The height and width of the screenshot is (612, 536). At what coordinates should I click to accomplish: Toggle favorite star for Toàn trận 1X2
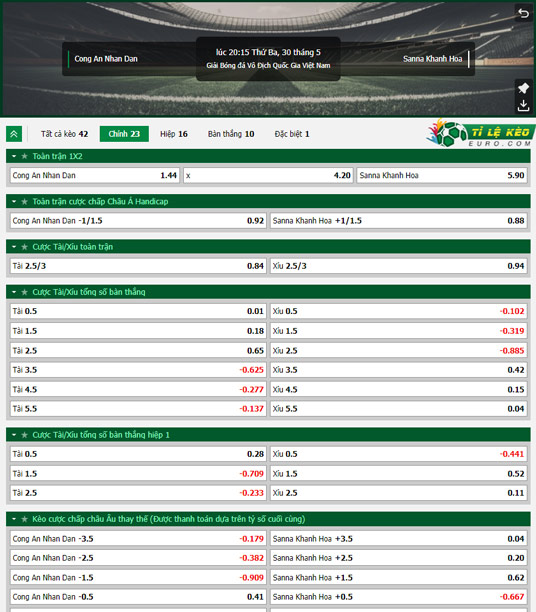pos(25,156)
